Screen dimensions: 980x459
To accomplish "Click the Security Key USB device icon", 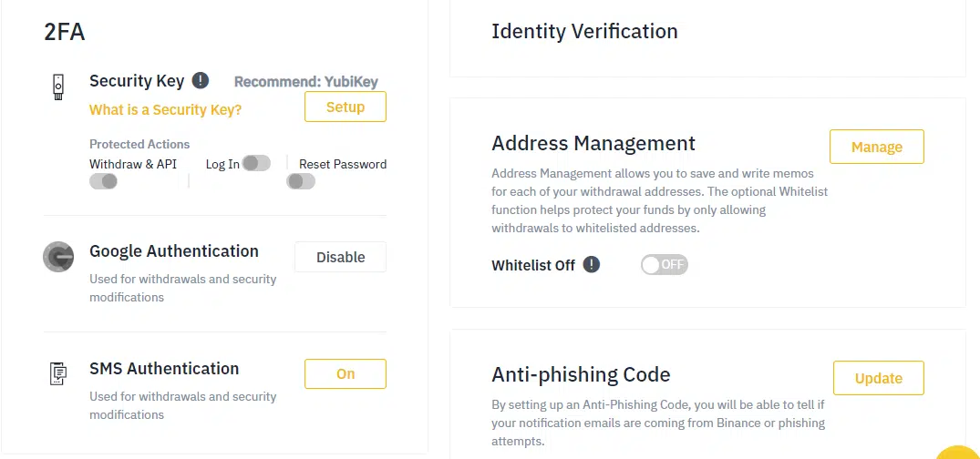I will coord(58,87).
